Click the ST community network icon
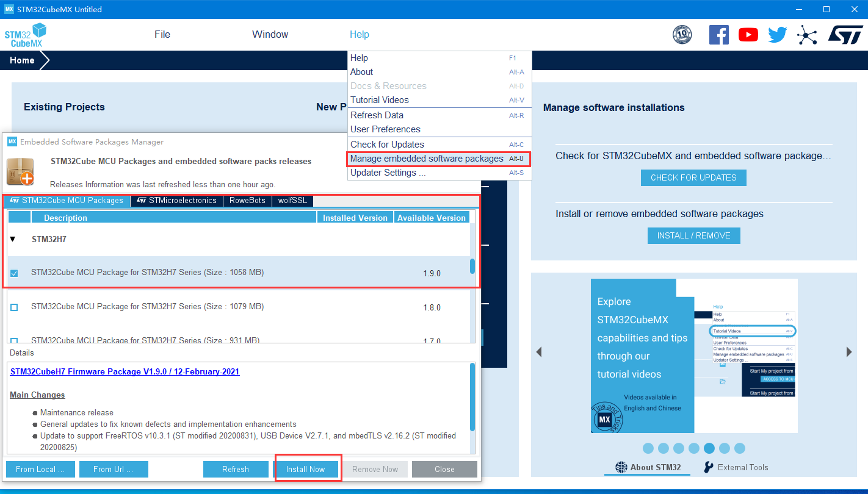 pos(807,35)
